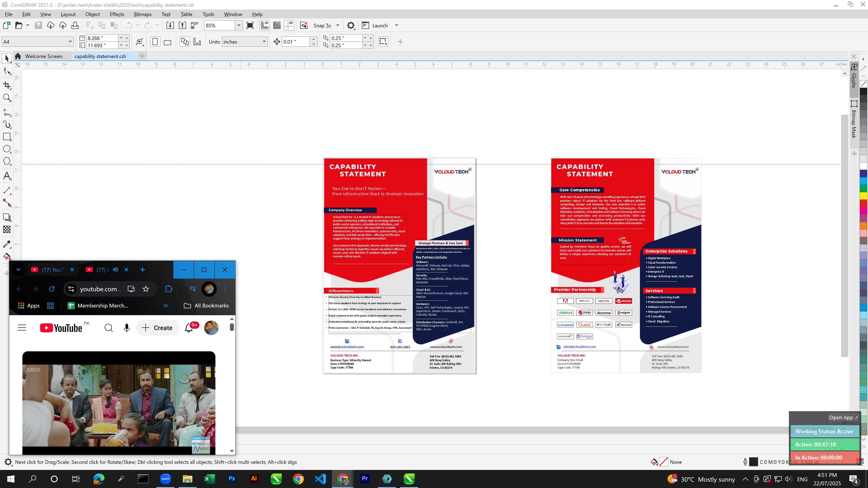The width and height of the screenshot is (868, 488).
Task: Expand the Open file dropdown arrow
Action: pos(28,26)
